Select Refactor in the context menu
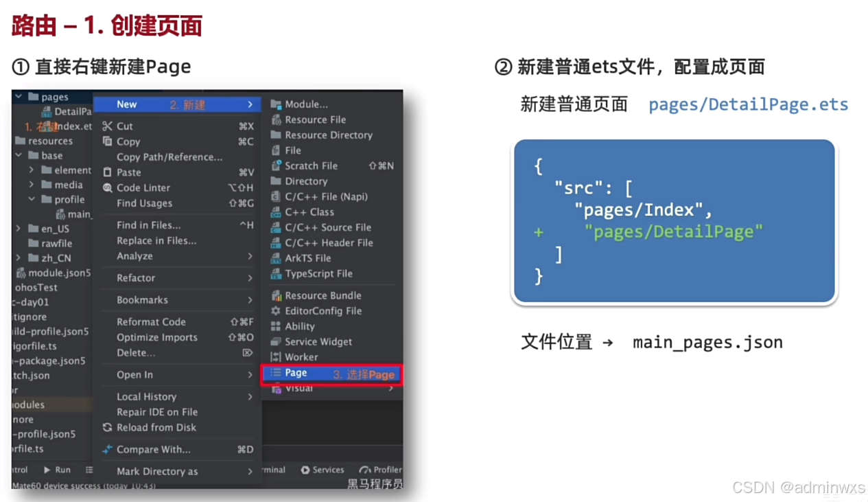The height and width of the screenshot is (502, 868). (135, 277)
